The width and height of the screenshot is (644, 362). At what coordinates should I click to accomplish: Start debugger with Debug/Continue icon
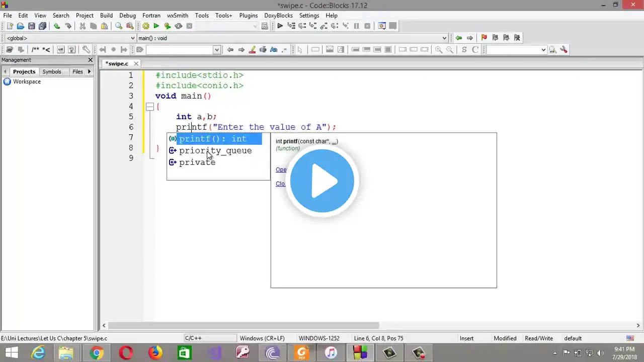tap(280, 26)
